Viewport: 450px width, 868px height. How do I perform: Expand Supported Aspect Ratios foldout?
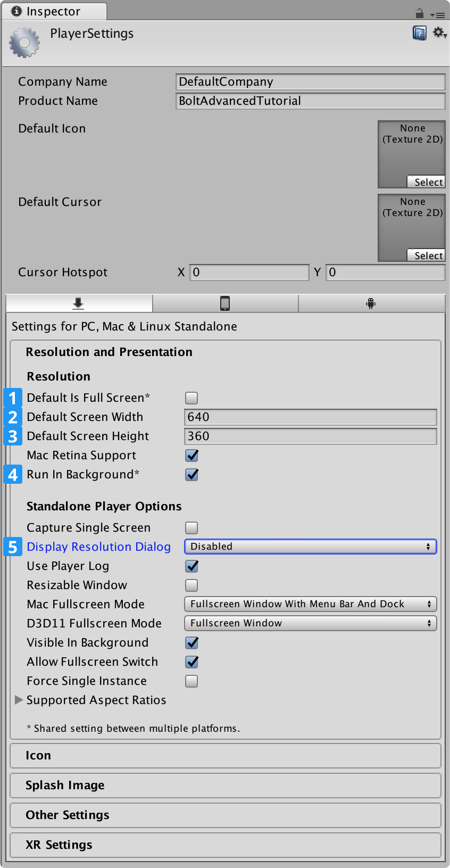(x=19, y=700)
